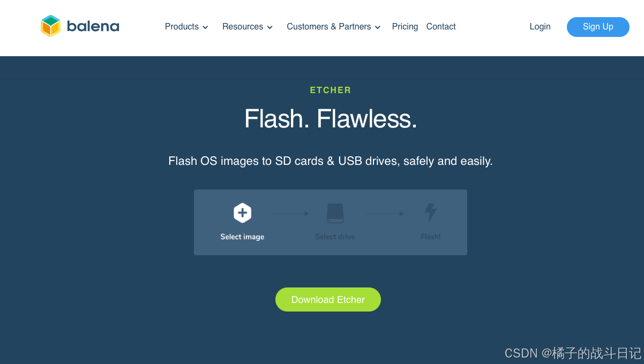Image resolution: width=644 pixels, height=364 pixels.
Task: Click the green Download Etcher button
Action: 328,300
